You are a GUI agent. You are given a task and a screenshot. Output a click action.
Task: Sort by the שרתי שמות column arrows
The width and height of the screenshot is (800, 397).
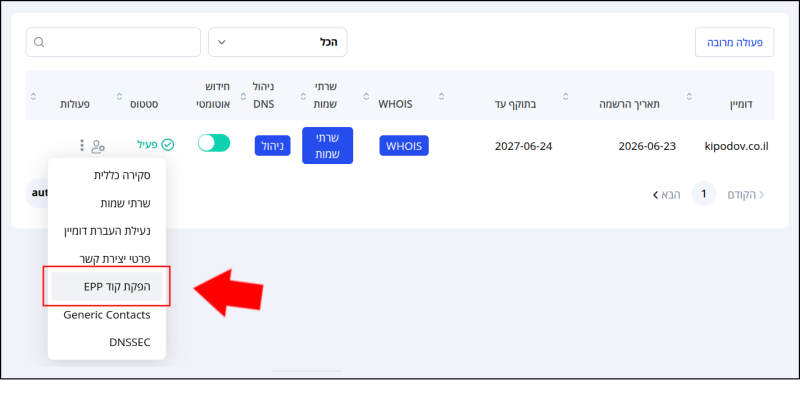pos(303,96)
